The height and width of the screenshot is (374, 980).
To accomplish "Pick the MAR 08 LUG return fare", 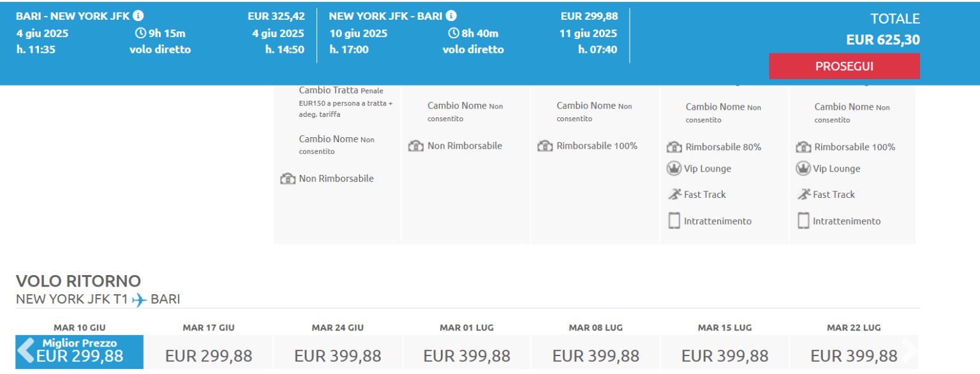I will click(x=596, y=345).
